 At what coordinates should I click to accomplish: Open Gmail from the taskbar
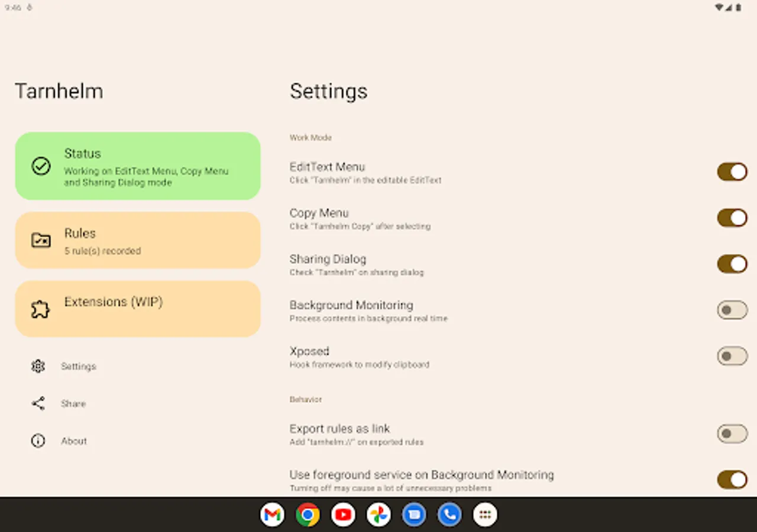click(272, 515)
